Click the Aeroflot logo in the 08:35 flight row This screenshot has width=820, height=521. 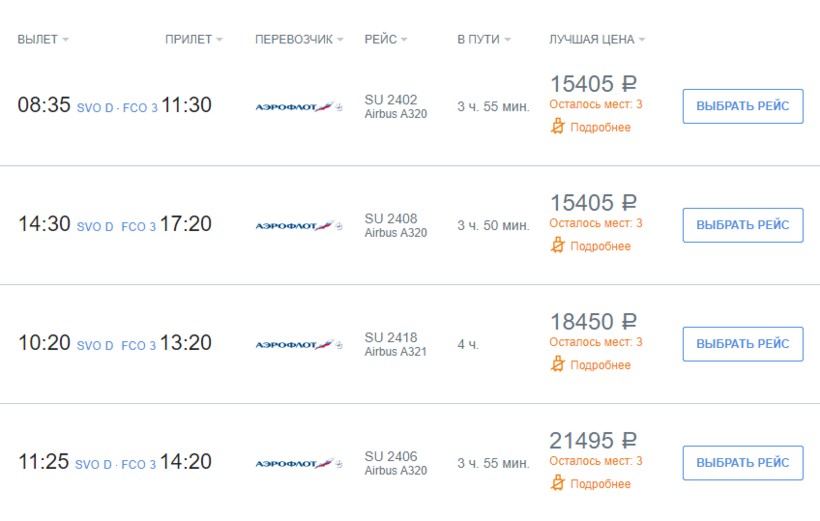tap(294, 106)
